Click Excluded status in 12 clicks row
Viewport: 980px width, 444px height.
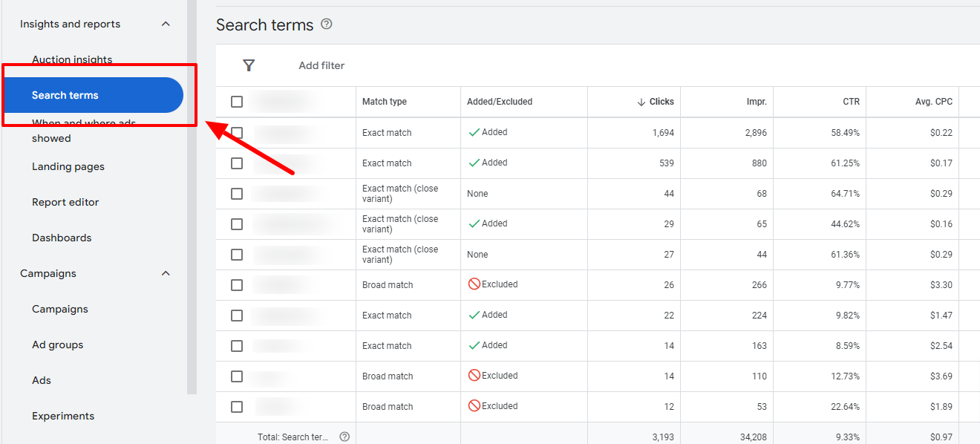point(493,406)
